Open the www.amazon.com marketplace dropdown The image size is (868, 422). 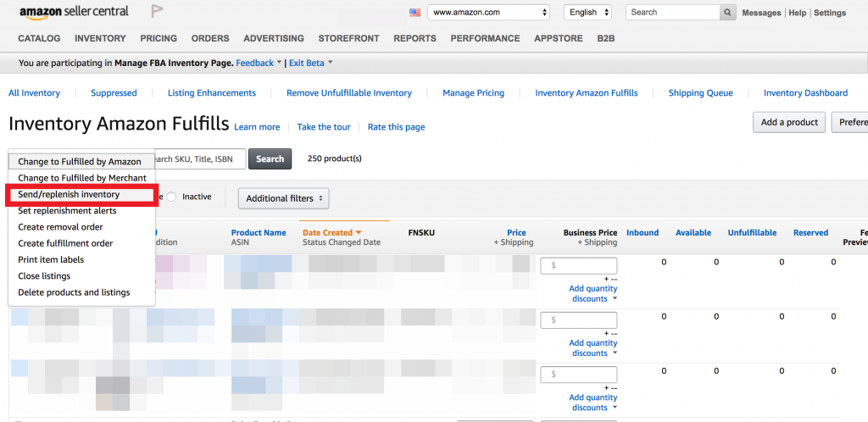pyautogui.click(x=488, y=12)
